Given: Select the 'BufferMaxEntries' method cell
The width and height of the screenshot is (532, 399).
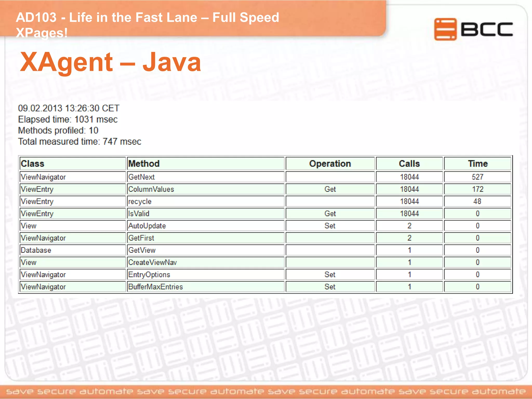Looking at the screenshot, I should pos(205,287).
